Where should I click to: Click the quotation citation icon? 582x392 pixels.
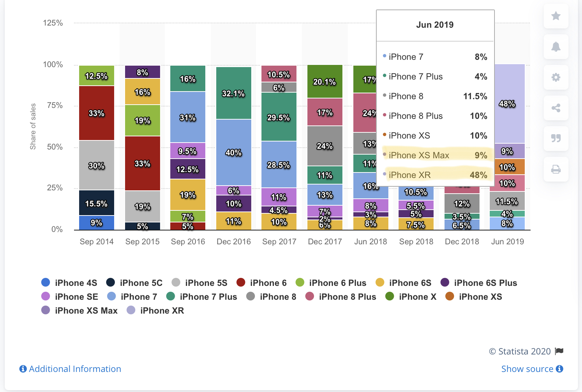(556, 138)
